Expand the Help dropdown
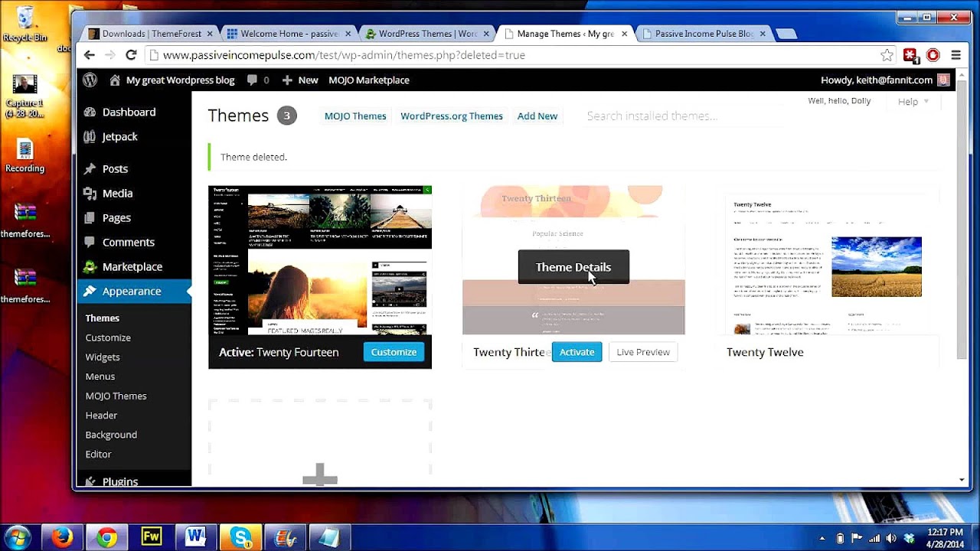Screen dimensions: 980x551 click(913, 101)
